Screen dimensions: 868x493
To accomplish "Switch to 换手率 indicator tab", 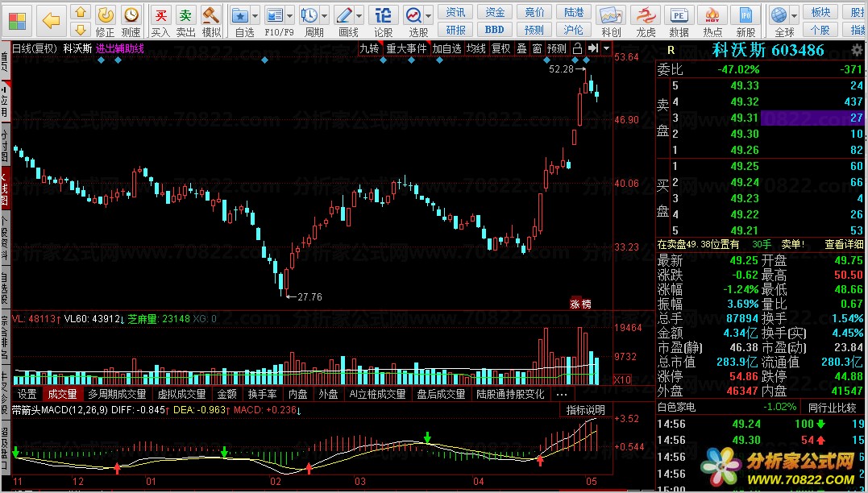I will tap(262, 394).
